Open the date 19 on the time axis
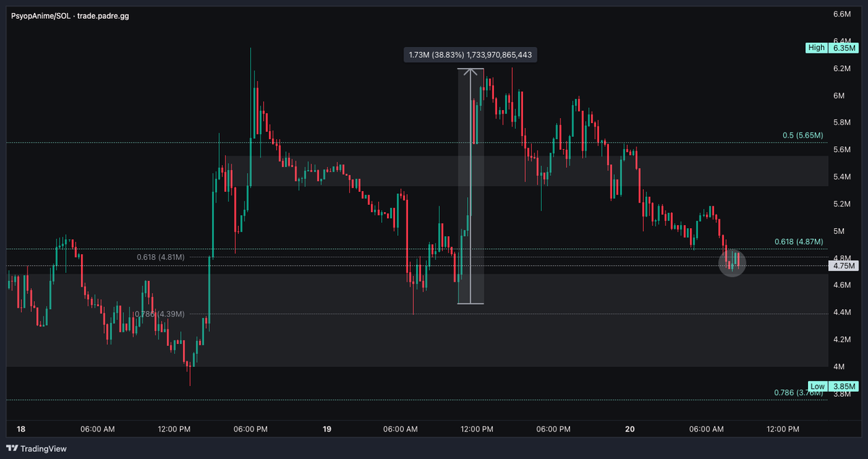Image resolution: width=868 pixels, height=459 pixels. [326, 429]
